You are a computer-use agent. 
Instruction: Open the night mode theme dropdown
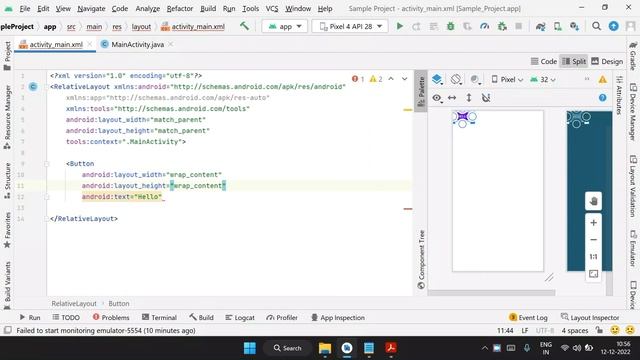[475, 79]
